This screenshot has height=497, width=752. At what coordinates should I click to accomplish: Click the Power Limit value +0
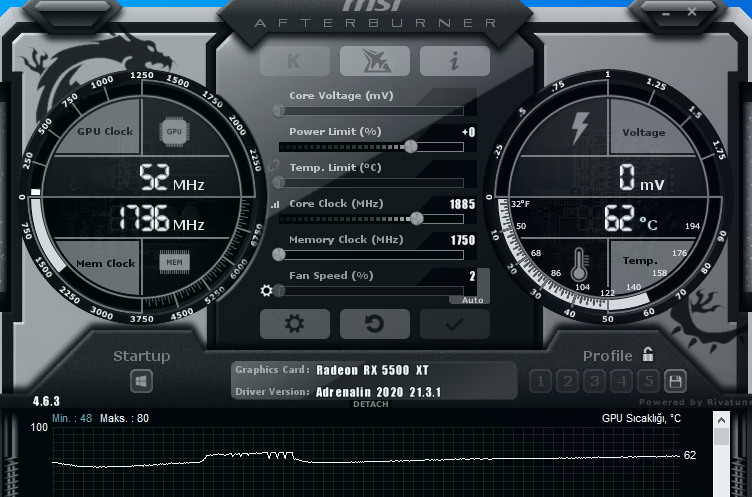[x=469, y=132]
